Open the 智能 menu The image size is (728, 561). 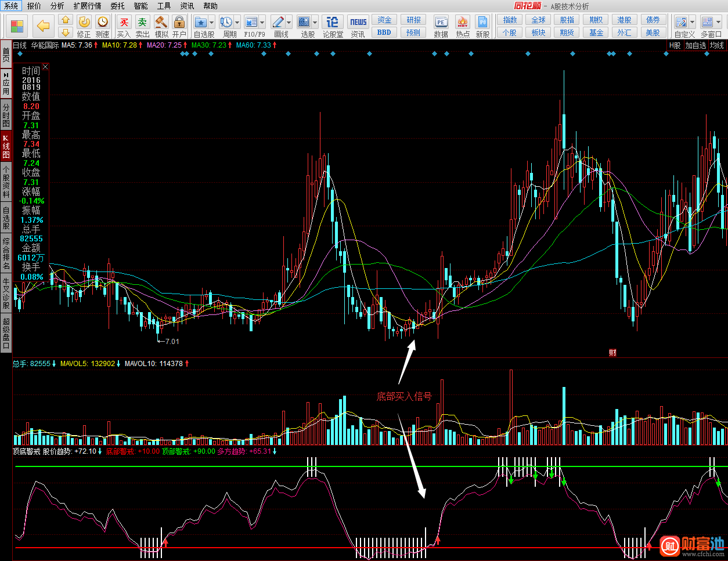(x=140, y=6)
